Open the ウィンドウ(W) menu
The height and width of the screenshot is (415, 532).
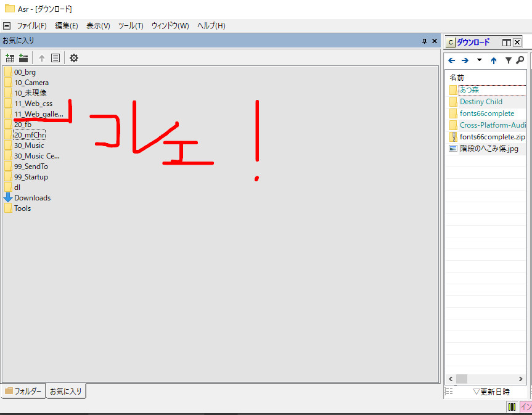click(x=170, y=26)
